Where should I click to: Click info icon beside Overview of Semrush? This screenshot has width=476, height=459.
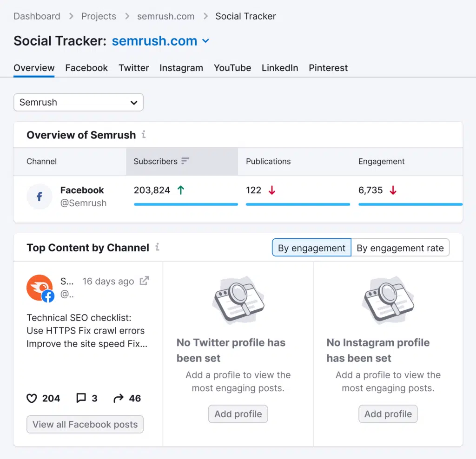pos(144,135)
